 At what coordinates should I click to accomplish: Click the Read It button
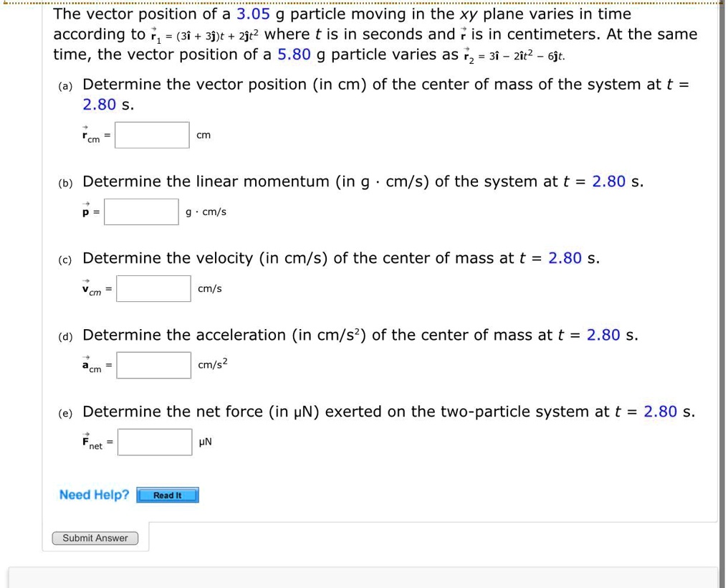pos(167,495)
